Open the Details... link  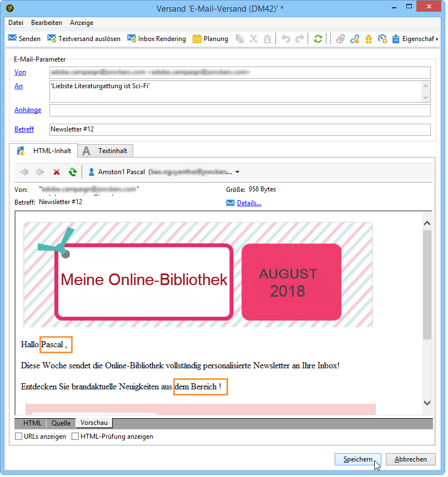pos(250,204)
